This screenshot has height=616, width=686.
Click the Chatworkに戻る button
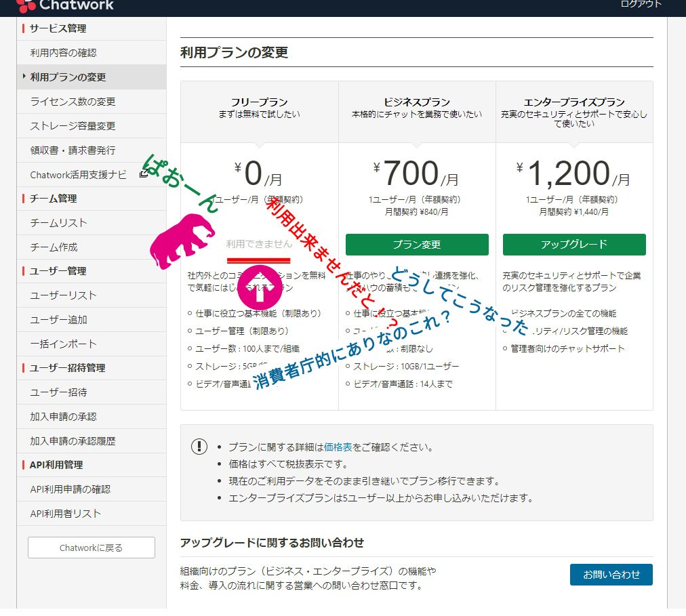(92, 548)
